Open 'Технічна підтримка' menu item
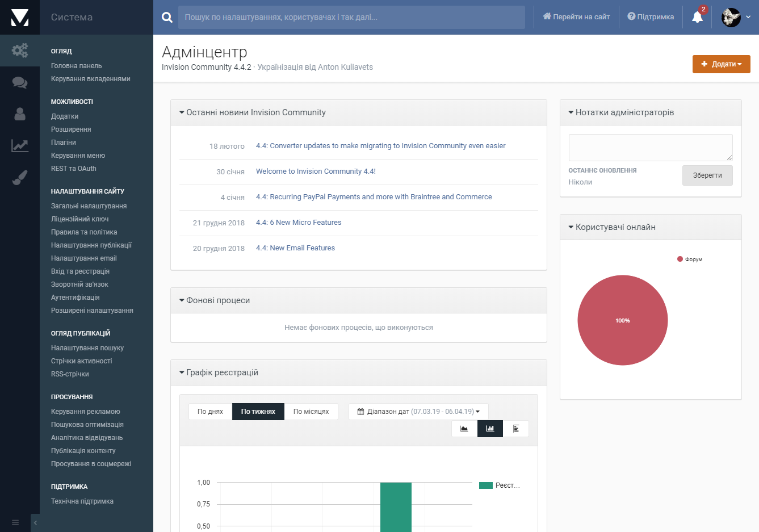759x532 pixels. click(82, 501)
